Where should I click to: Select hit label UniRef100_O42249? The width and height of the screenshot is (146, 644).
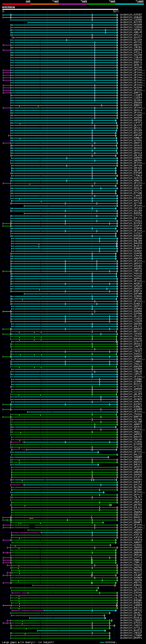coord(131,67)
